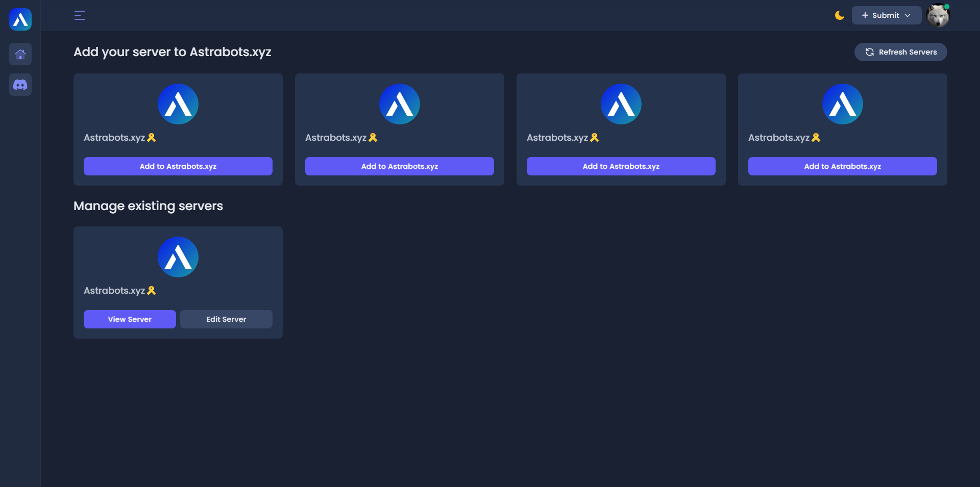Open the Home page from the sidebar
Viewport: 980px width, 487px height.
20,54
